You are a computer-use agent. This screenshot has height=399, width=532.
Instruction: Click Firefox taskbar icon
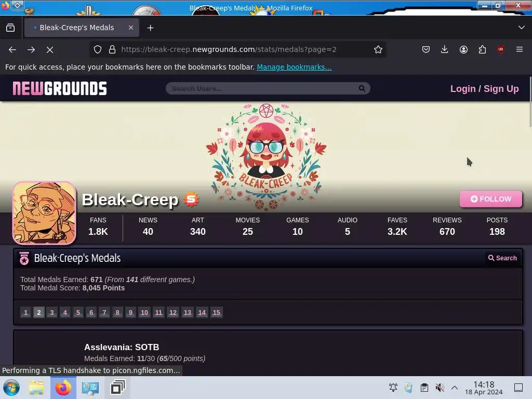(63, 388)
